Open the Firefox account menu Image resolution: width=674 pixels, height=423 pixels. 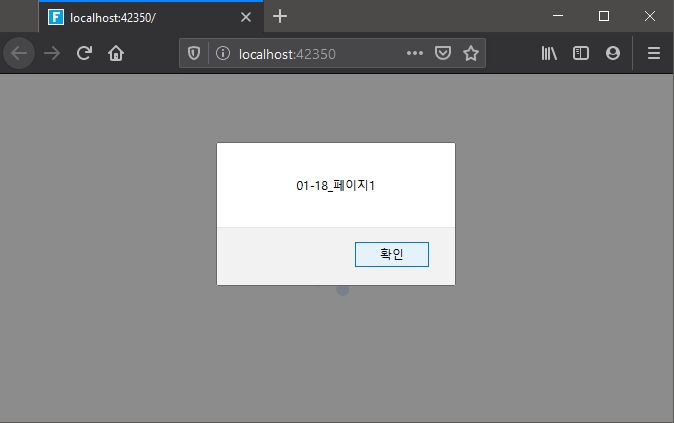pos(612,54)
